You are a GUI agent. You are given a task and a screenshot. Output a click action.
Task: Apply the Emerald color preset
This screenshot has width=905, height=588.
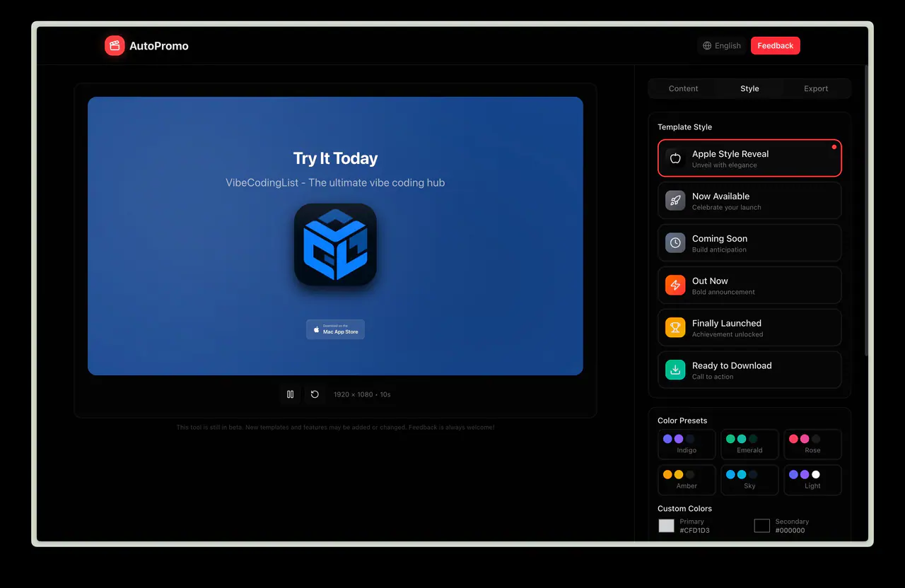pyautogui.click(x=749, y=445)
